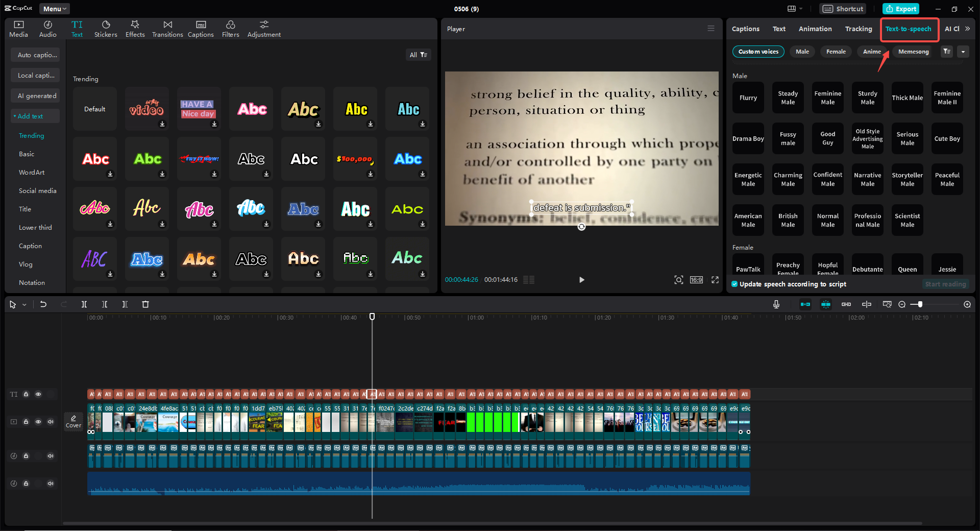
Task: Click the Export button
Action: 901,9
